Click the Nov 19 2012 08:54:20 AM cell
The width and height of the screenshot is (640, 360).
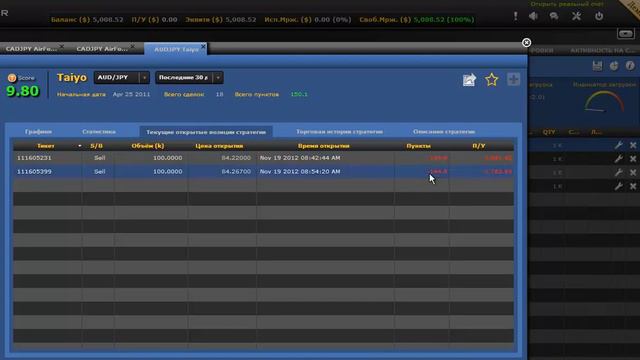point(325,171)
